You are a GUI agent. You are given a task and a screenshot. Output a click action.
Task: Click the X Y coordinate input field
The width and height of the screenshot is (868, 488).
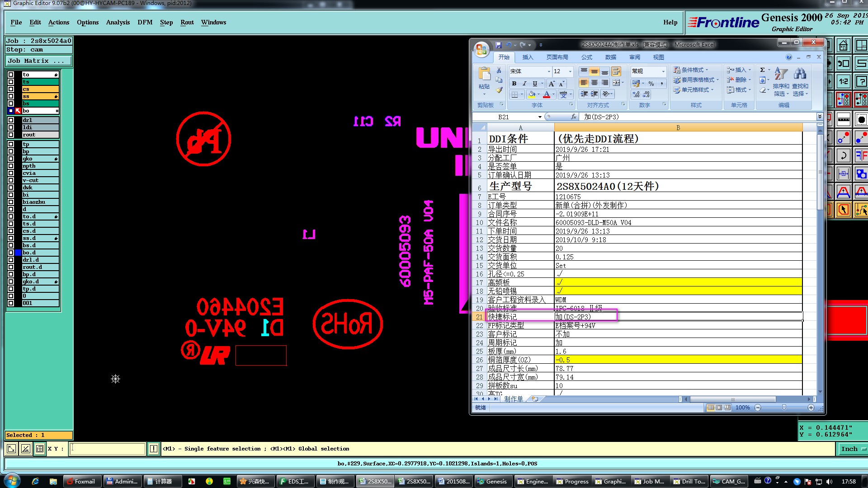click(x=108, y=449)
